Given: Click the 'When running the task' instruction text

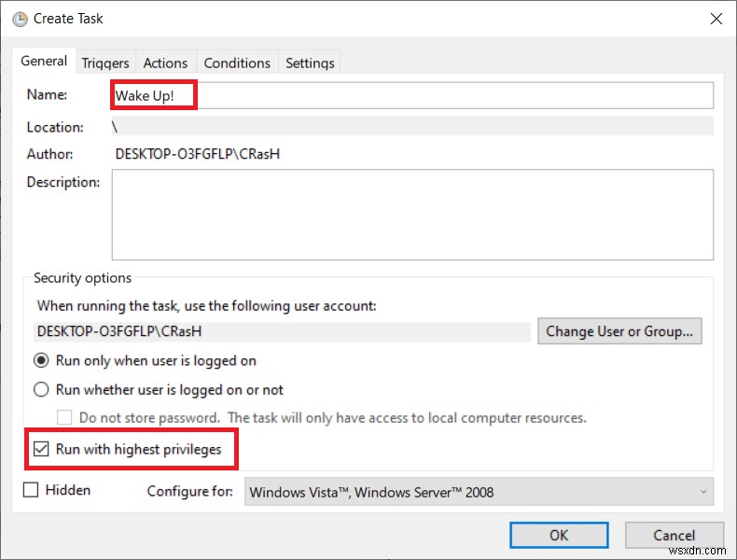Looking at the screenshot, I should (x=207, y=306).
